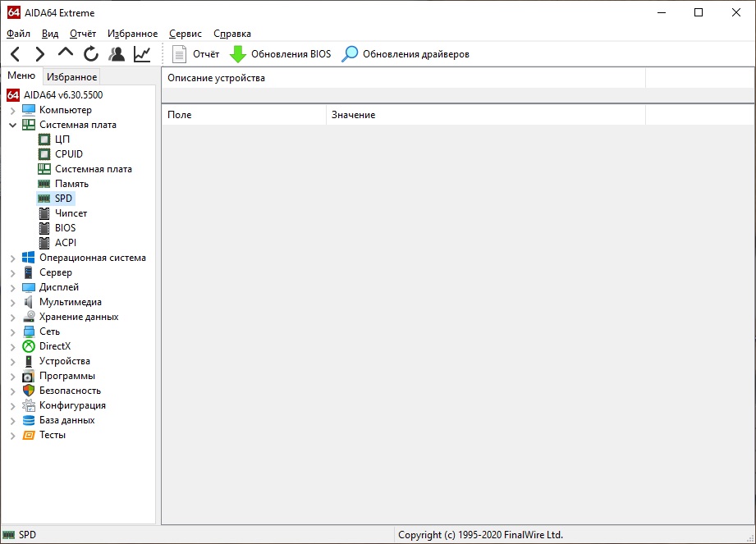Image resolution: width=756 pixels, height=544 pixels.
Task: Click the BIOS chip icon in the tree
Action: coord(44,228)
